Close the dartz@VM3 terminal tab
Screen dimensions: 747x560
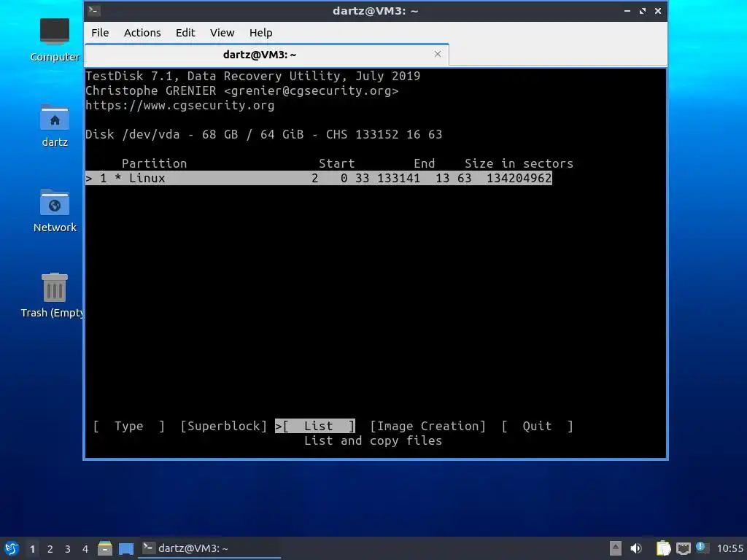pyautogui.click(x=438, y=54)
